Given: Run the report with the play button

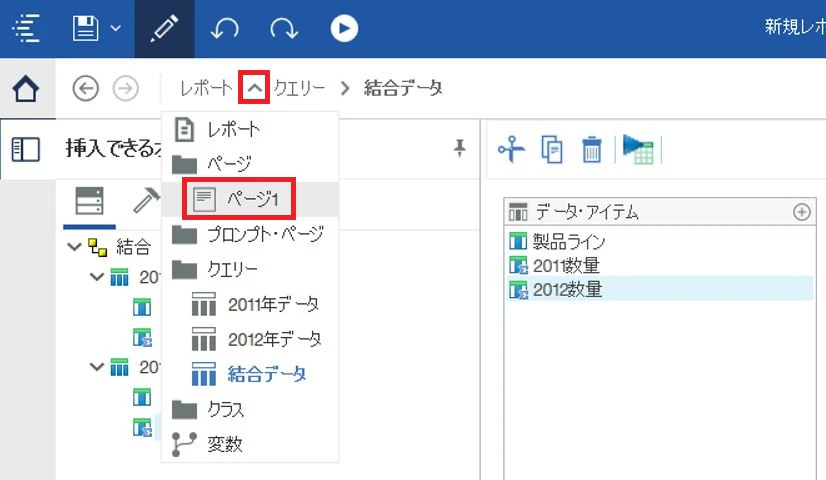Looking at the screenshot, I should [344, 28].
